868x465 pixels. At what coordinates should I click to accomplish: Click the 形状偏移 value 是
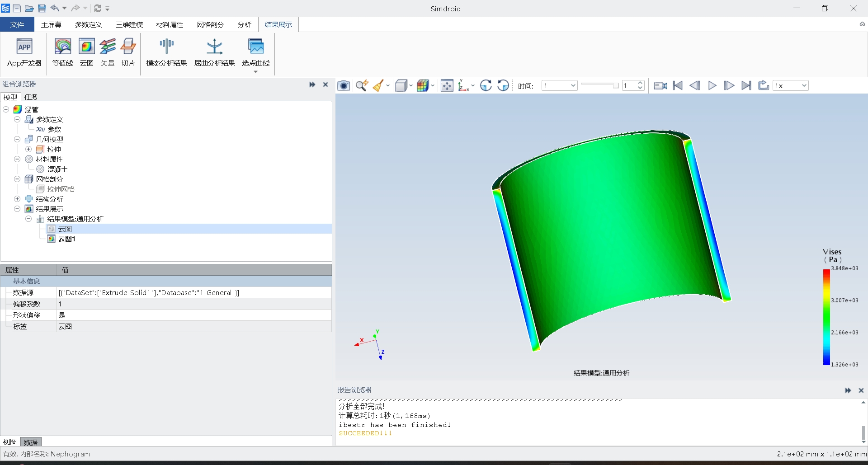[x=194, y=315]
